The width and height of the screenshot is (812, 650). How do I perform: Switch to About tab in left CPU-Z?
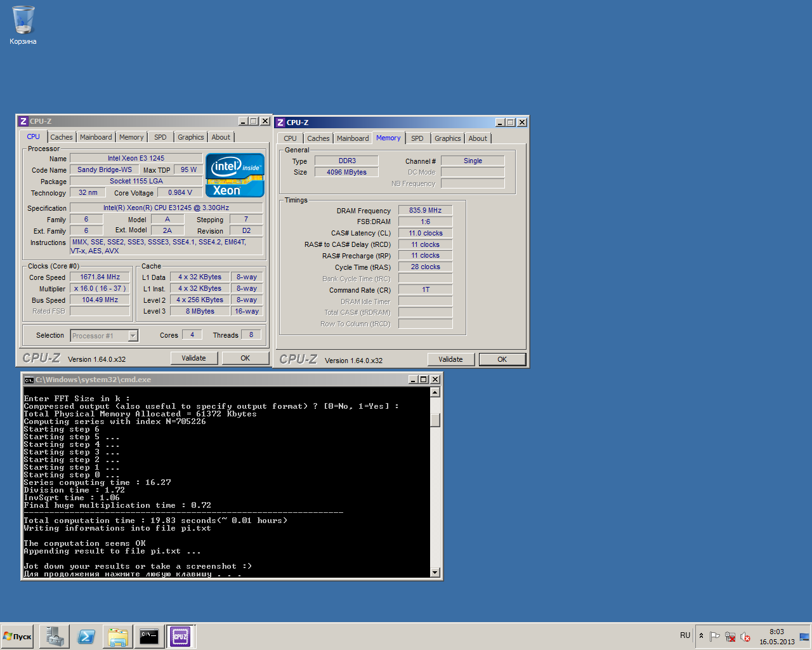[x=221, y=137]
